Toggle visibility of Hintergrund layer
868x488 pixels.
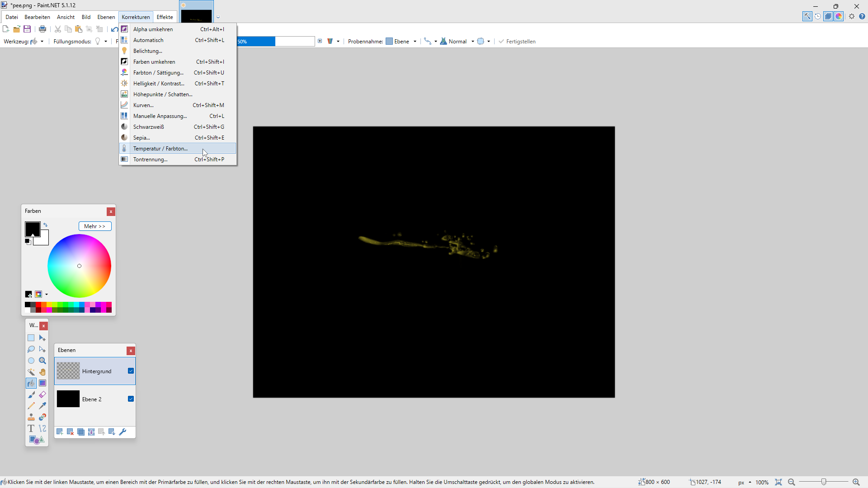131,371
